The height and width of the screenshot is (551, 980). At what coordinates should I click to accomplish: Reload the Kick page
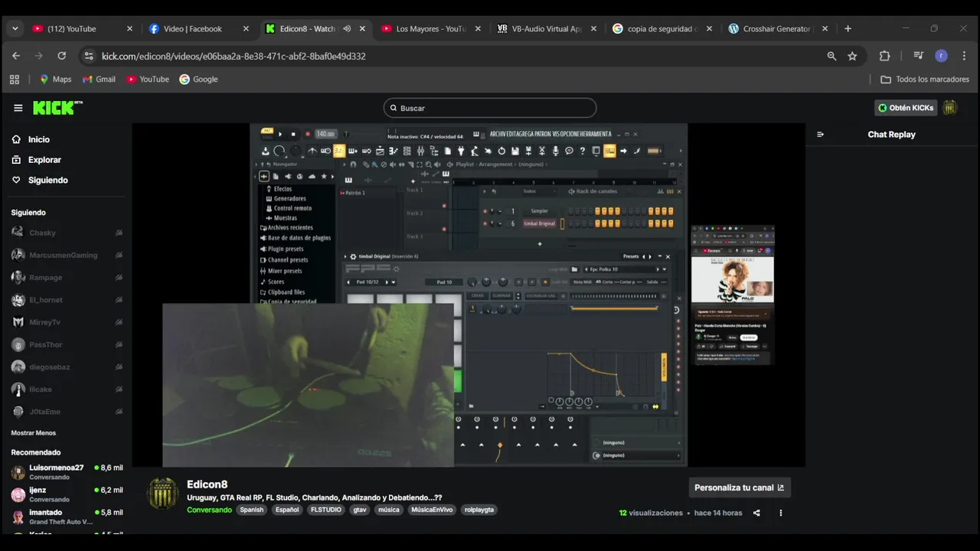coord(62,56)
